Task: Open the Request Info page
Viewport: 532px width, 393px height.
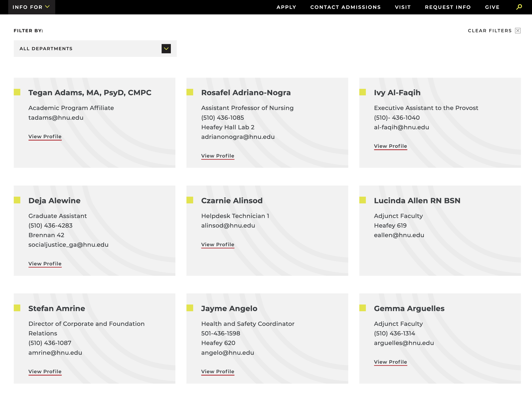Action: point(448,7)
